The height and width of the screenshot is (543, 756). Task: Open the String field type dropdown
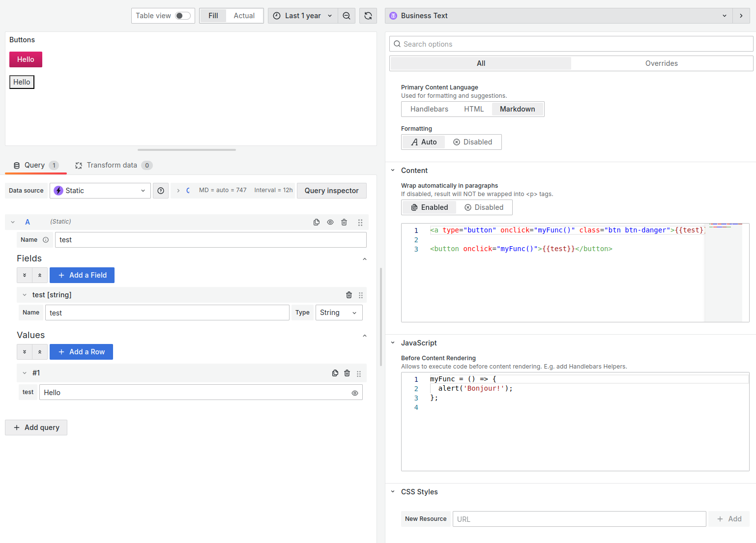[339, 313]
